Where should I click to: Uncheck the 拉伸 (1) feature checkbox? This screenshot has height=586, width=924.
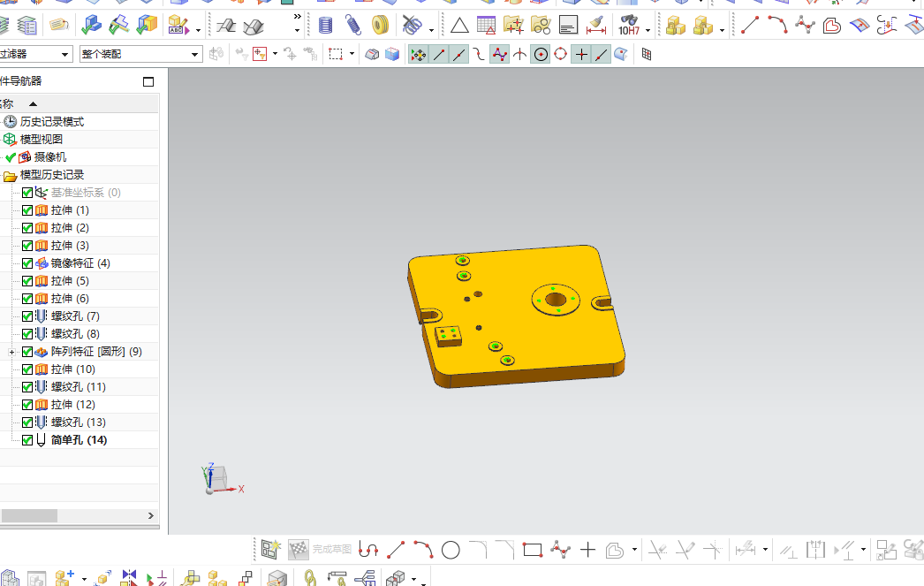click(x=27, y=210)
